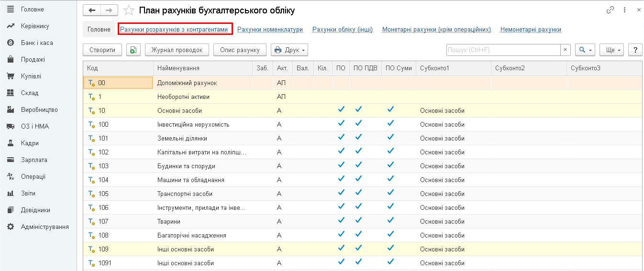This screenshot has width=644, height=271.
Task: Open ОЗ і НМА truck icon
Action: pyautogui.click(x=11, y=126)
